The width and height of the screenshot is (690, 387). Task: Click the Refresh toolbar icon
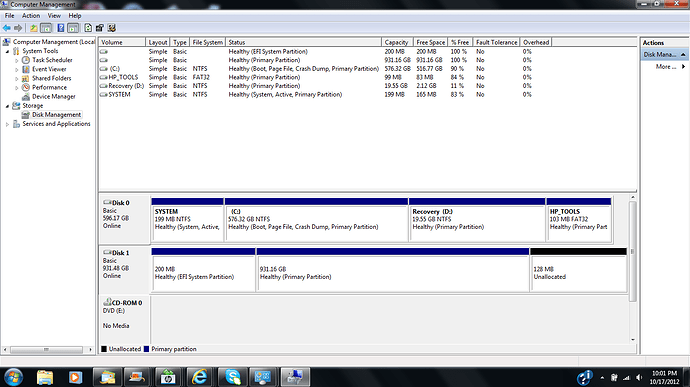(x=88, y=28)
